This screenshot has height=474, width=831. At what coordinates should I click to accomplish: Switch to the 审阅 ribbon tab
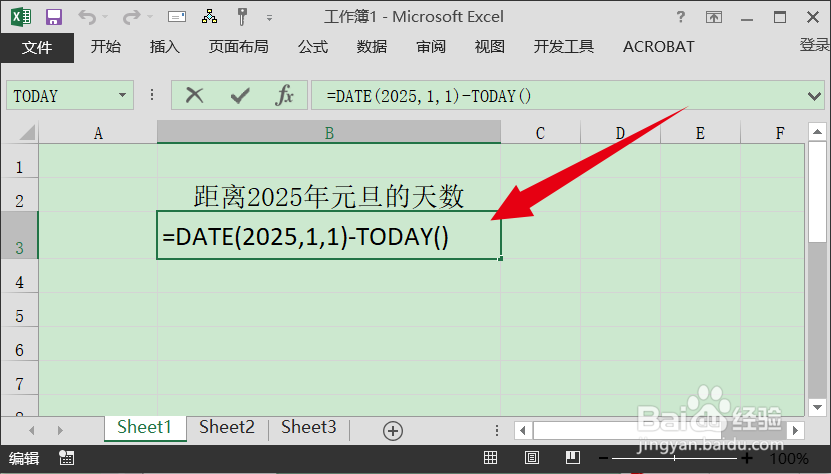(431, 47)
